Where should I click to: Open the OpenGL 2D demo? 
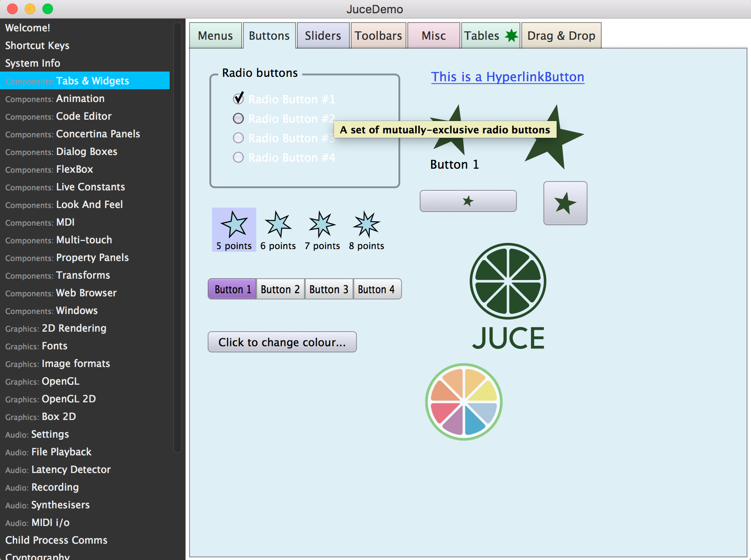pos(85,399)
